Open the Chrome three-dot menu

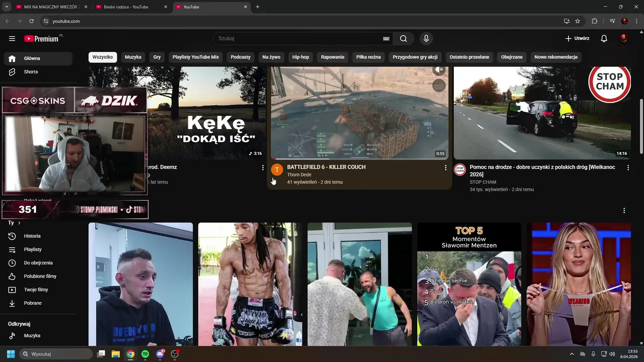click(x=636, y=21)
